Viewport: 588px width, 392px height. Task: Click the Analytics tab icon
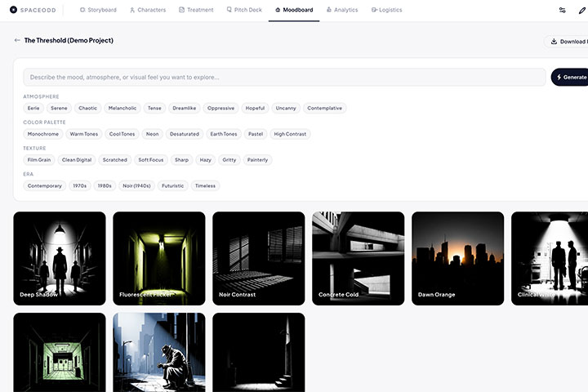tap(329, 10)
